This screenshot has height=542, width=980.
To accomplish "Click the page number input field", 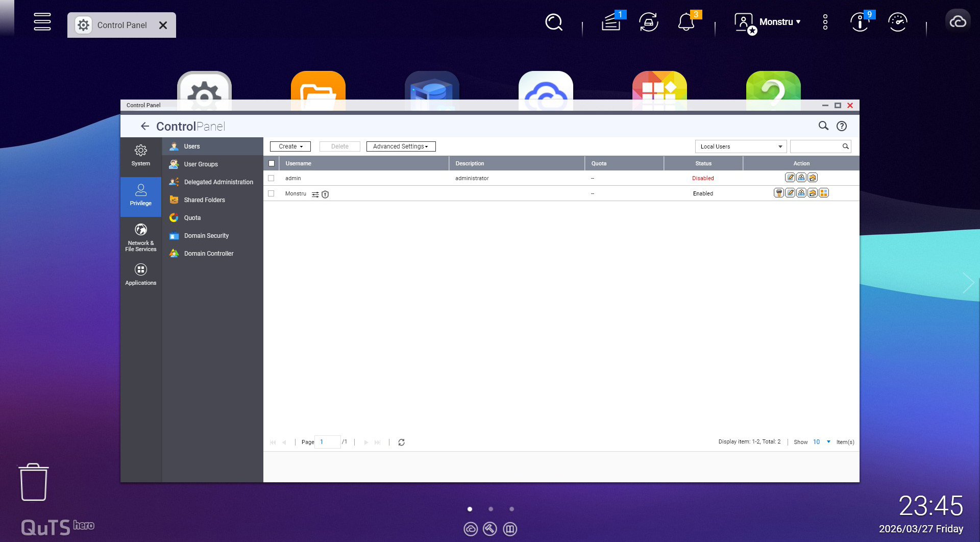I will [328, 442].
